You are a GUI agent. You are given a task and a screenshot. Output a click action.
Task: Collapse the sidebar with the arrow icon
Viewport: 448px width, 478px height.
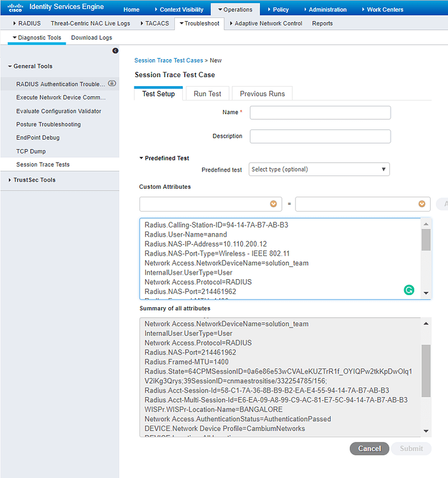pyautogui.click(x=115, y=50)
